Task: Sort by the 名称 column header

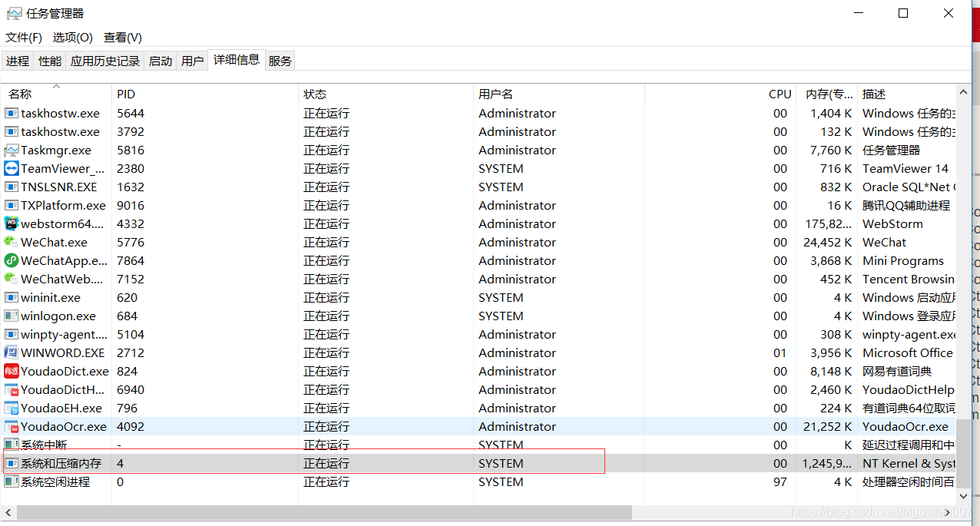Action: pos(56,94)
